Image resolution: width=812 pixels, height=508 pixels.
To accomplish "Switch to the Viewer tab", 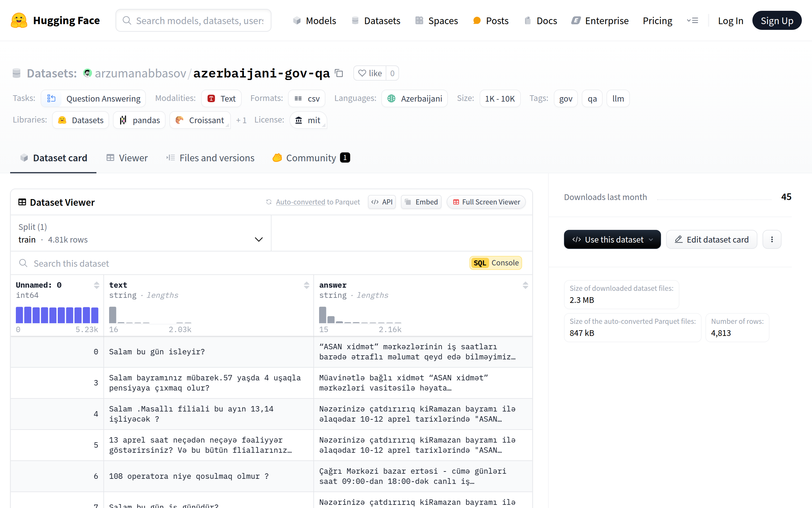I will [x=127, y=157].
